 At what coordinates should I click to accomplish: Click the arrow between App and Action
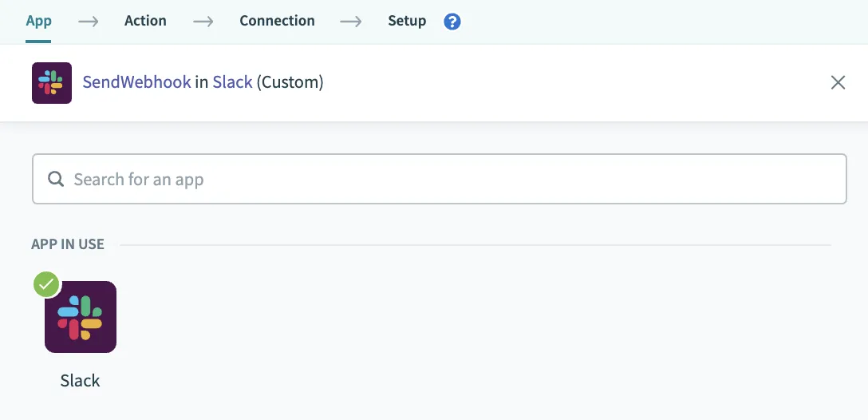pyautogui.click(x=88, y=22)
